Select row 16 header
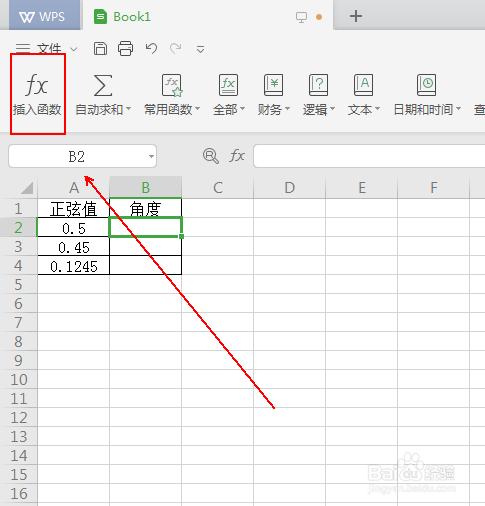485x506 pixels. click(19, 494)
